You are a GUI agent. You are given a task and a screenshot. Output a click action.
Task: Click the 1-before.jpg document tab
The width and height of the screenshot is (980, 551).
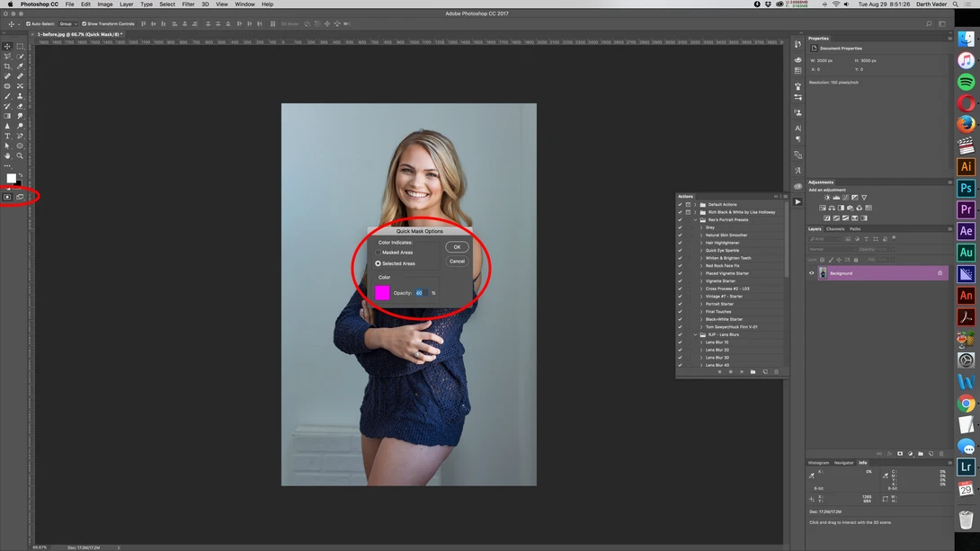79,34
